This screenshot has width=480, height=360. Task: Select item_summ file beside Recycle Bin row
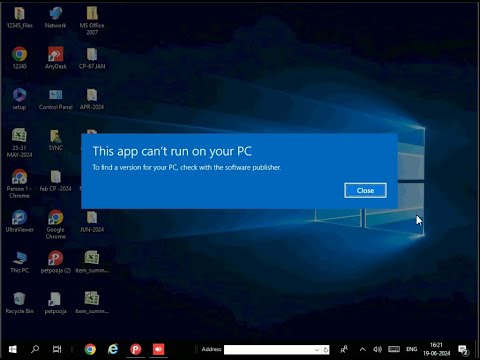pos(92,303)
